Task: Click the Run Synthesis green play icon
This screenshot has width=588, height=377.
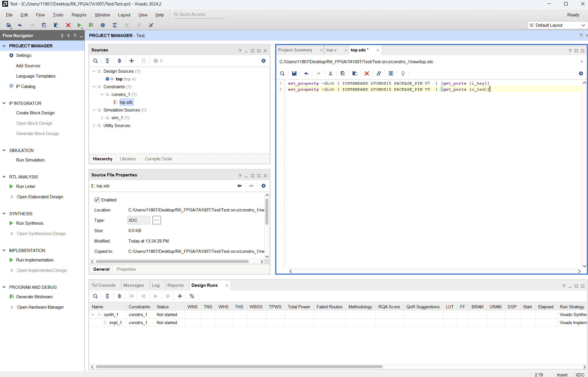Action: coord(11,223)
